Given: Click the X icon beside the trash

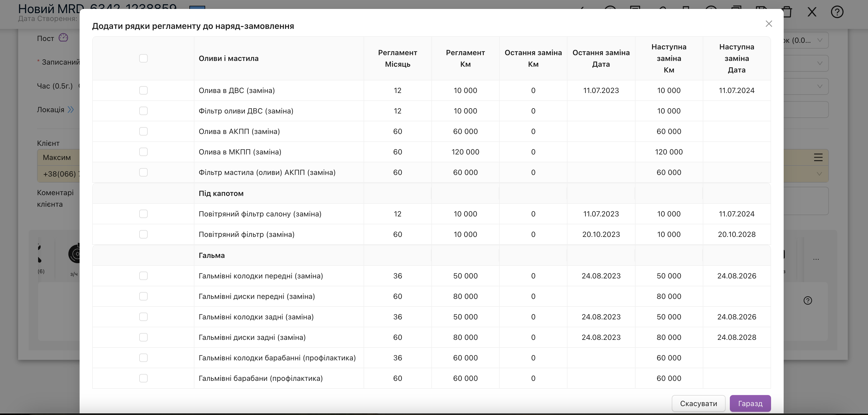Looking at the screenshot, I should tap(812, 12).
